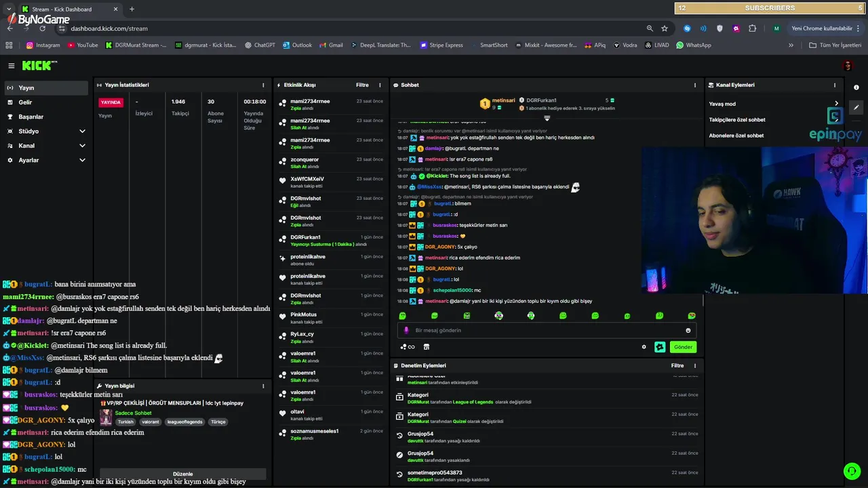Open Yavaş mod chevron options
Screen dimensions: 868x488
[x=836, y=104]
